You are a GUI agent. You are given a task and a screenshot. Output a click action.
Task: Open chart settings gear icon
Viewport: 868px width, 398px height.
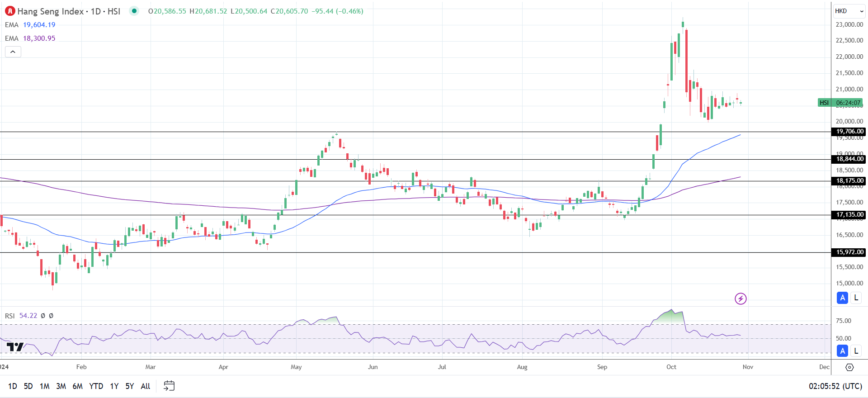tap(849, 367)
